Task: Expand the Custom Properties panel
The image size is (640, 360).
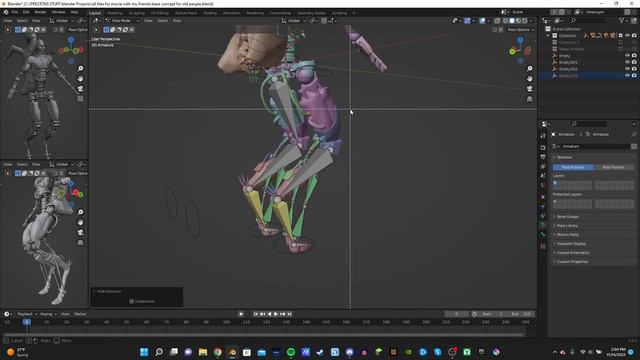Action: pyautogui.click(x=572, y=262)
